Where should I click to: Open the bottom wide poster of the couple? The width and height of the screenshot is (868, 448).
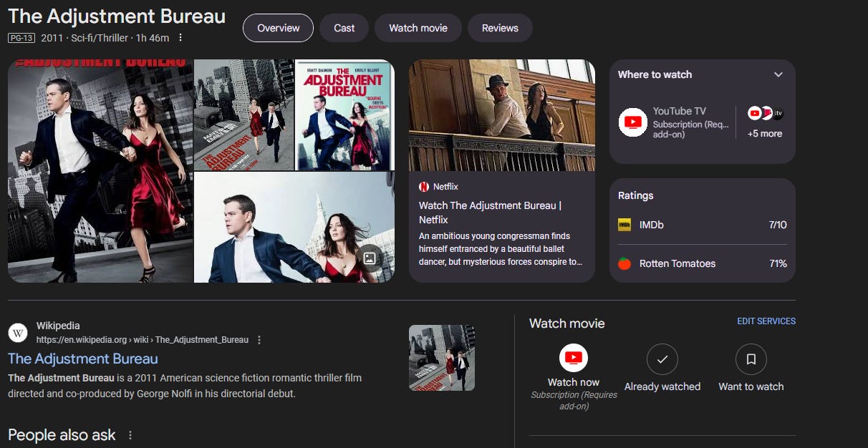(294, 228)
